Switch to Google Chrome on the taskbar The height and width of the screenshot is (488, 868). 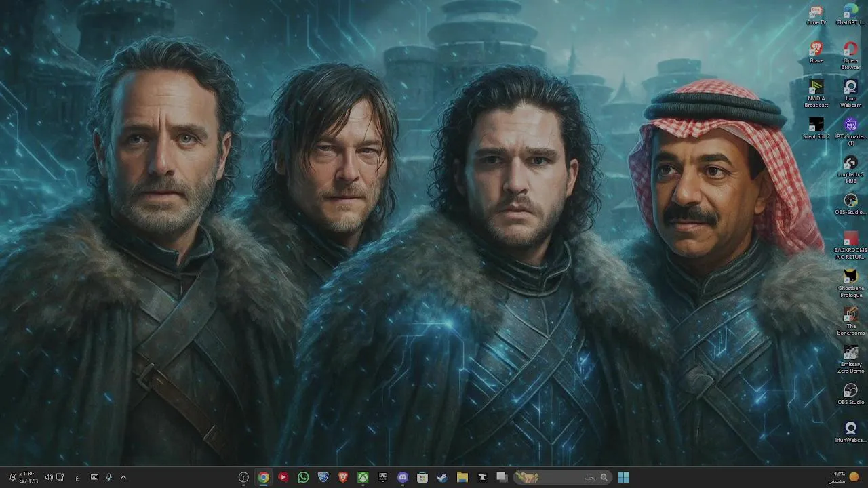point(263,477)
